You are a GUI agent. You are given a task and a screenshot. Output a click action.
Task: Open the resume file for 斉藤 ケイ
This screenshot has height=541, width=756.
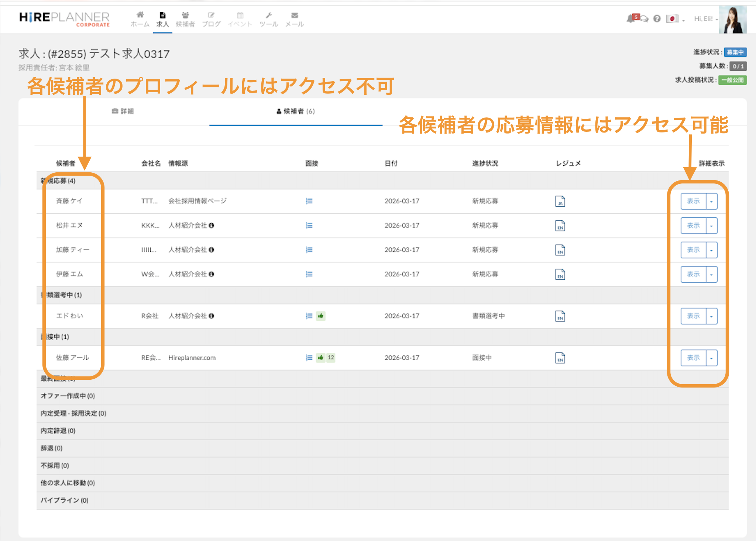560,201
